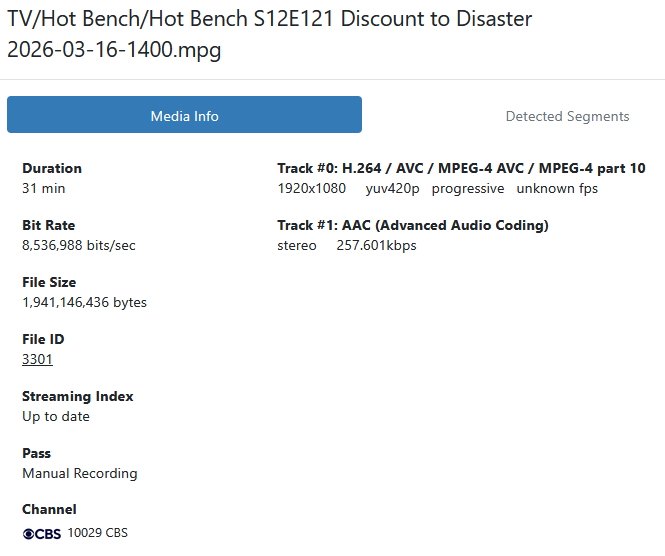Viewport: 665px width, 556px height.
Task: Click the 1920x1080 resolution value
Action: click(x=311, y=188)
